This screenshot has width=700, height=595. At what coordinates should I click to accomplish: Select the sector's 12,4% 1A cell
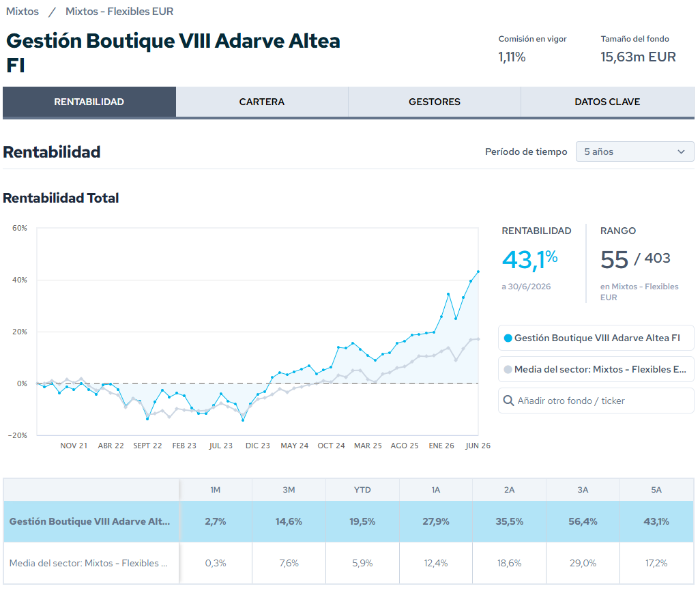pos(436,563)
